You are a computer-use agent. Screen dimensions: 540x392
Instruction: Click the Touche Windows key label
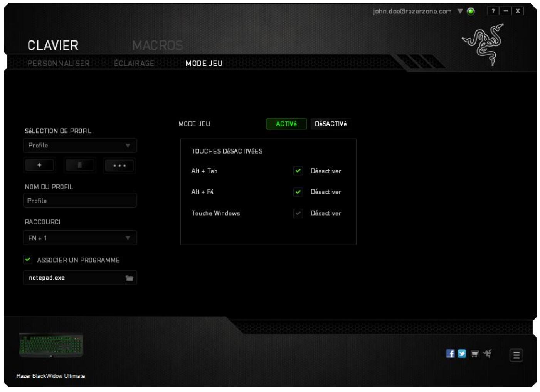(216, 213)
